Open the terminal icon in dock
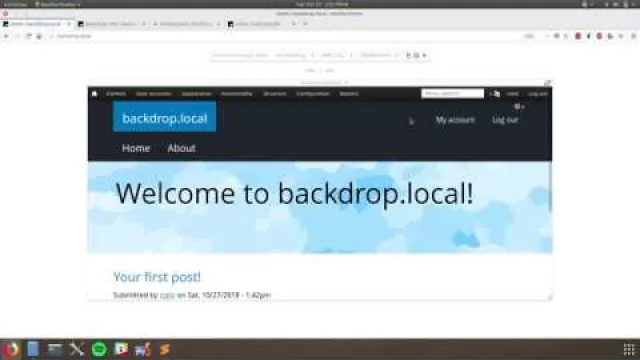Viewport: 640px width, 360px height. click(55, 349)
